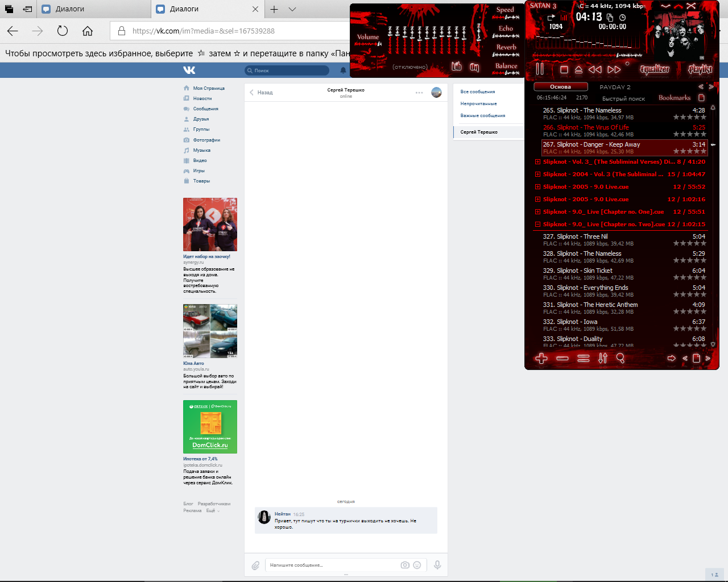This screenshot has width=728, height=582.
Task: Click the right-arrow icon in playlist bottom bar
Action: pos(672,359)
